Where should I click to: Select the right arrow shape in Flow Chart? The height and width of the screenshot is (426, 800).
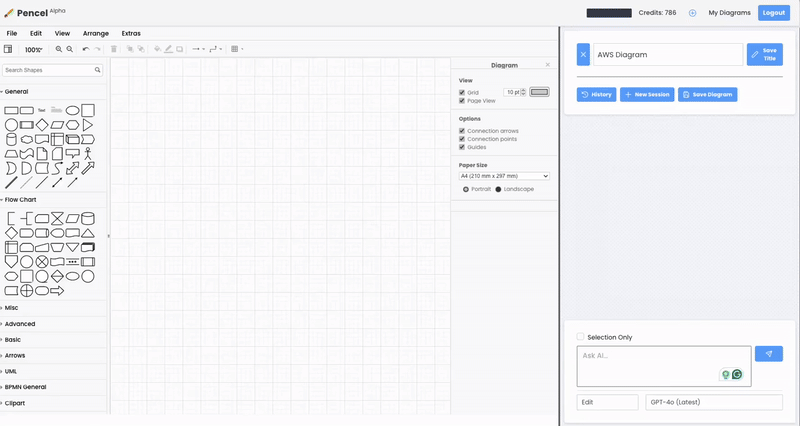click(57, 291)
